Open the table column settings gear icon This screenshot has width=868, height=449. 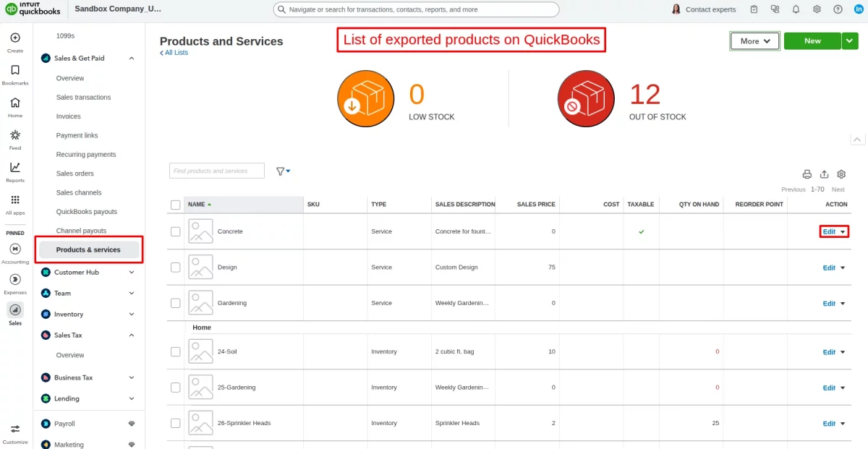tap(841, 174)
